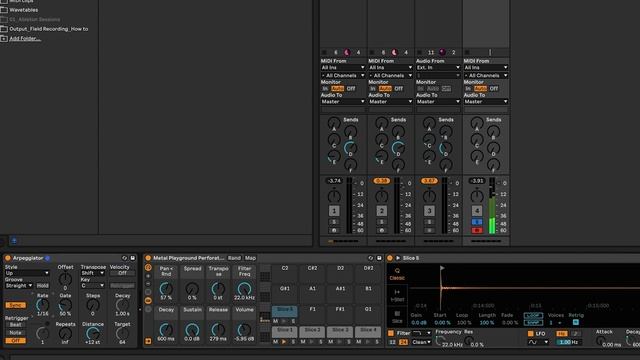The height and width of the screenshot is (360, 640).
Task: Unfold the Slice 5 device triangle
Action: click(398, 258)
